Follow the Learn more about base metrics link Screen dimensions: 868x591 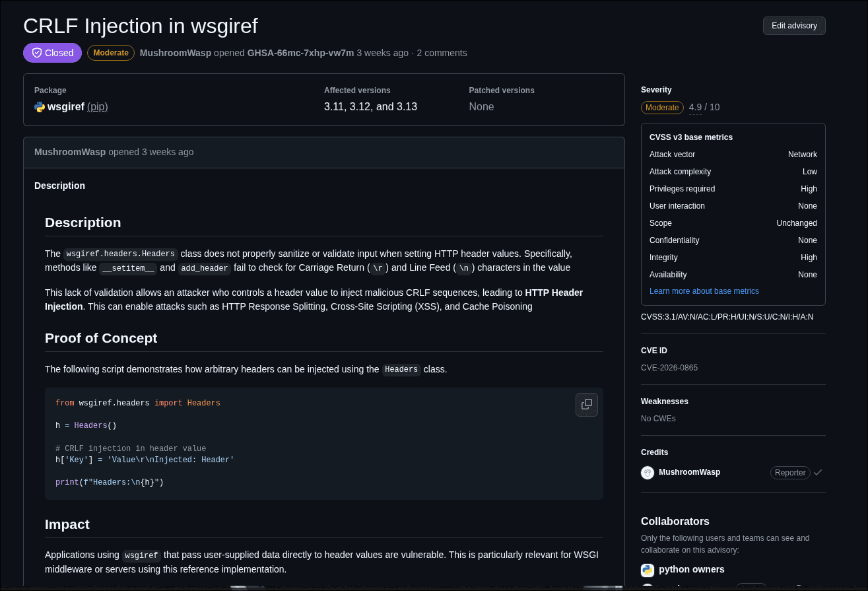[704, 291]
